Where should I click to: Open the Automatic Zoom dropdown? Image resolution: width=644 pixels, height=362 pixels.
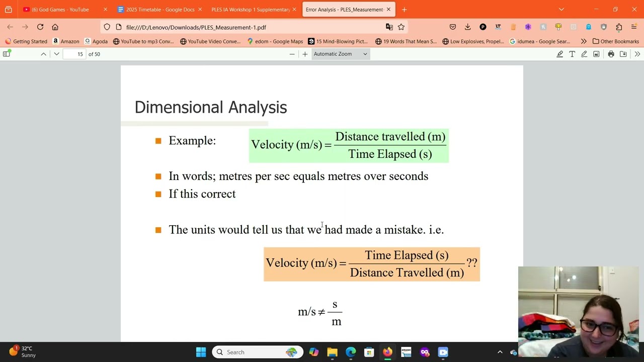tap(341, 54)
